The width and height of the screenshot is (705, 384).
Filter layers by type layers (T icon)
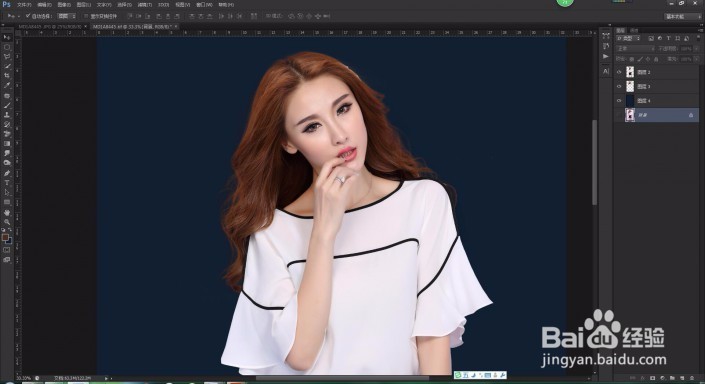pos(669,39)
